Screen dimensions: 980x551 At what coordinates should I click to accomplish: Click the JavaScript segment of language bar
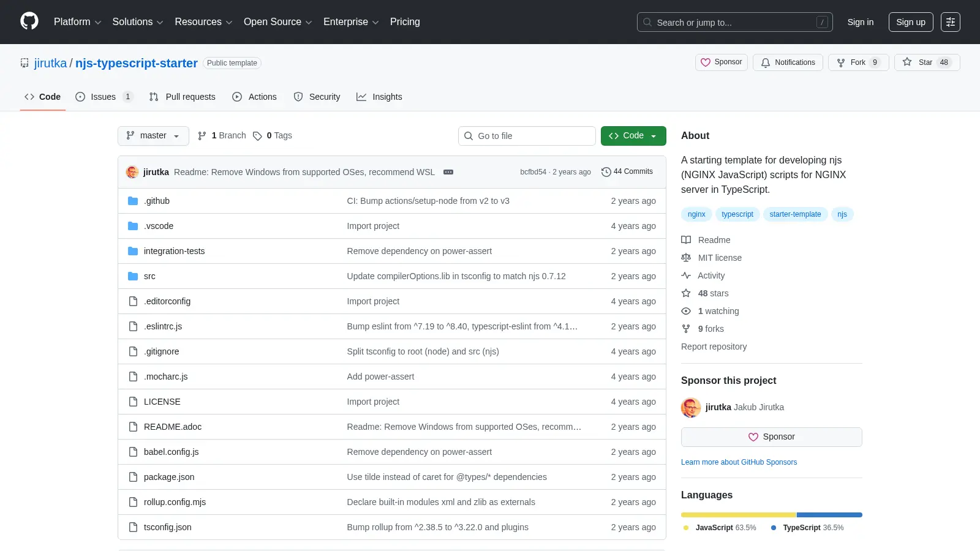pos(739,515)
